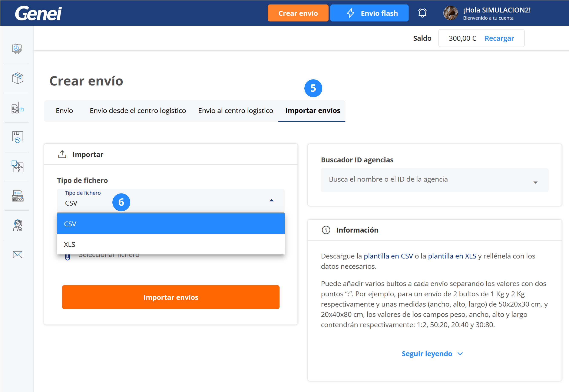Switch to the Envío tab

pyautogui.click(x=64, y=111)
